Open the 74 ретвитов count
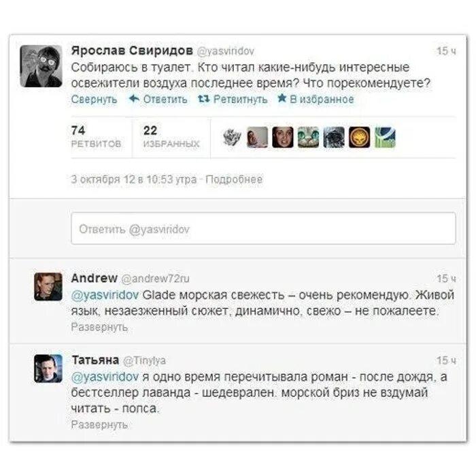The width and height of the screenshot is (476, 476). coord(96,137)
